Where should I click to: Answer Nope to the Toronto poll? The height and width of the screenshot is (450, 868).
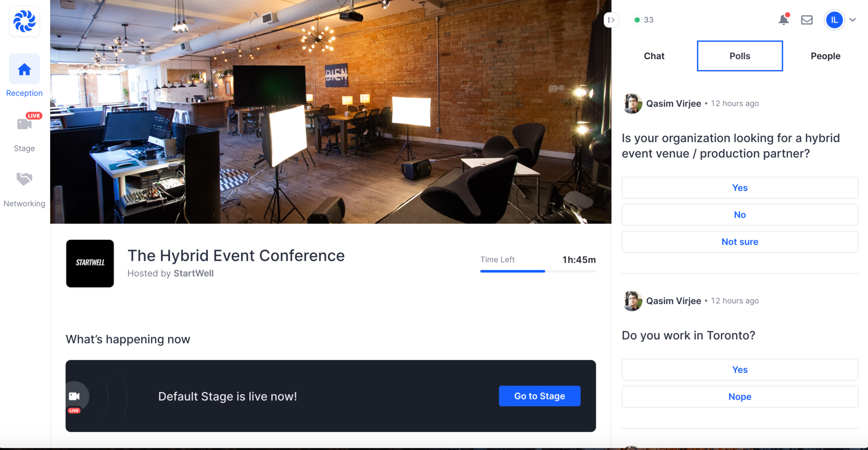tap(740, 397)
